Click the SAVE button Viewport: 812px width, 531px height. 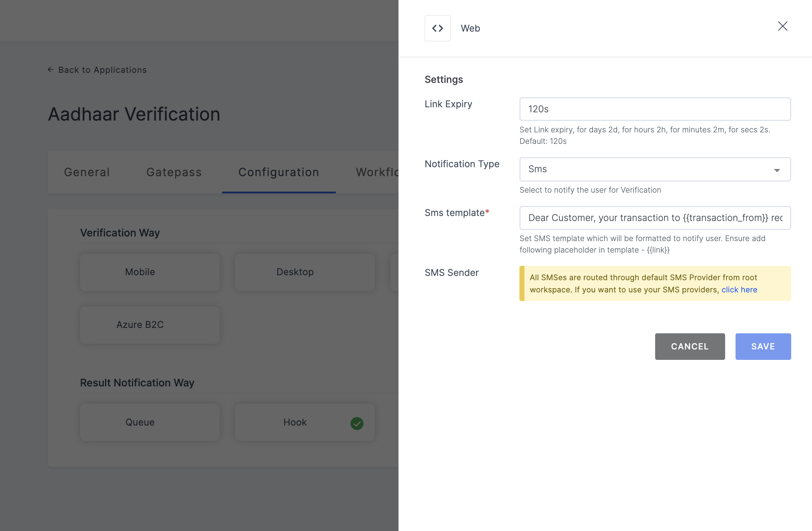pyautogui.click(x=763, y=347)
